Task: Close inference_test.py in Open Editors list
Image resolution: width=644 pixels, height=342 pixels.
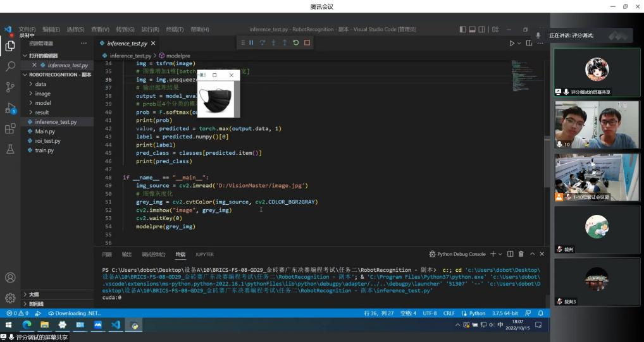Action: (x=34, y=65)
